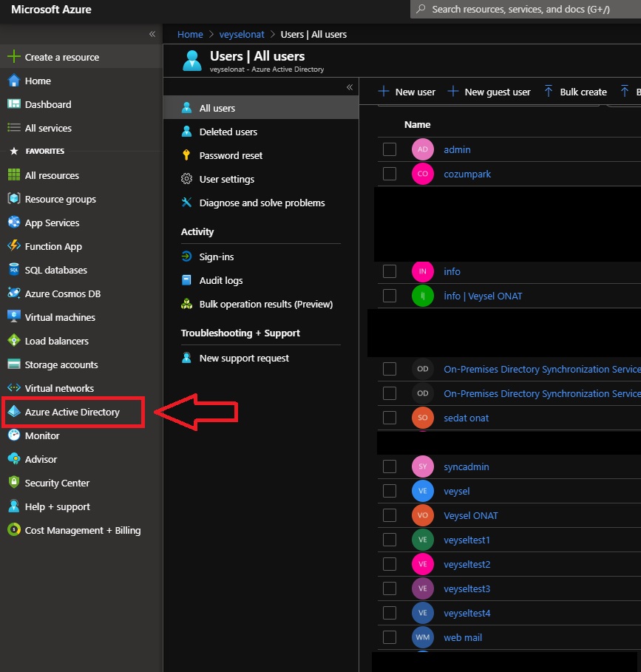Click the WM avatar for web mail
Viewport: 641px width, 672px height.
[422, 637]
